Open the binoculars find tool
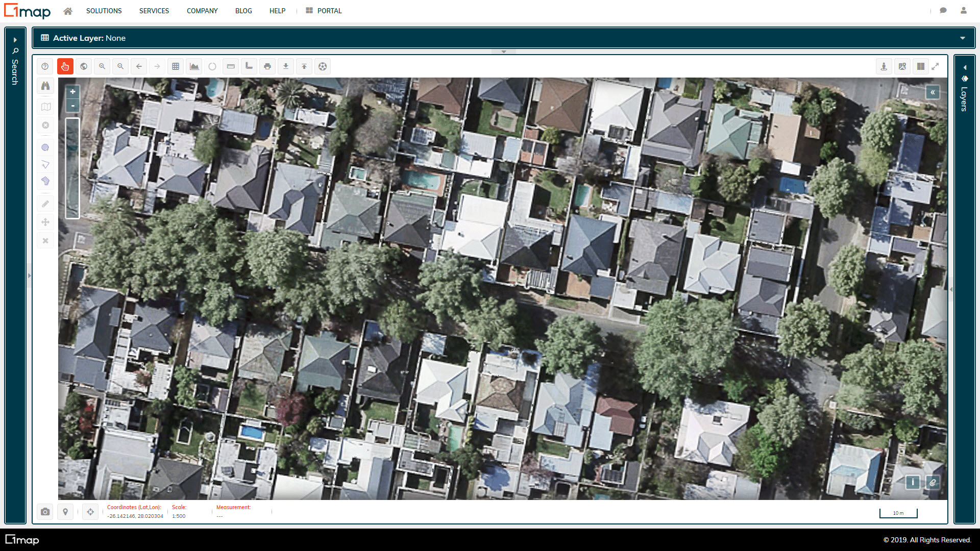 (x=45, y=86)
